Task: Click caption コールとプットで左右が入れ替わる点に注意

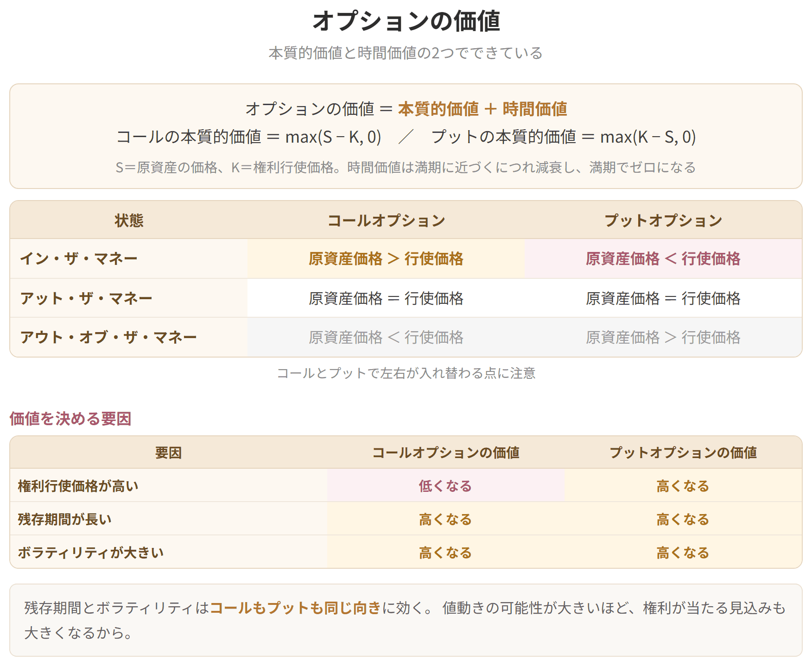Action: [x=406, y=373]
